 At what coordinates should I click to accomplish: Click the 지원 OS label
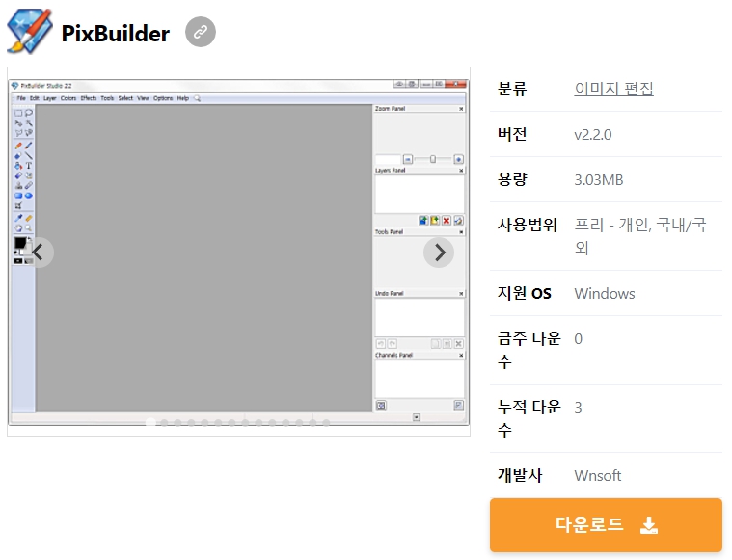click(x=525, y=293)
